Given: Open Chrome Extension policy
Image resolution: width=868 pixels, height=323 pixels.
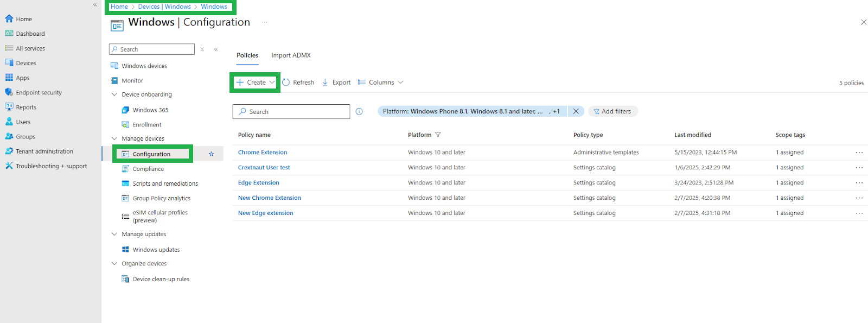Looking at the screenshot, I should point(263,153).
